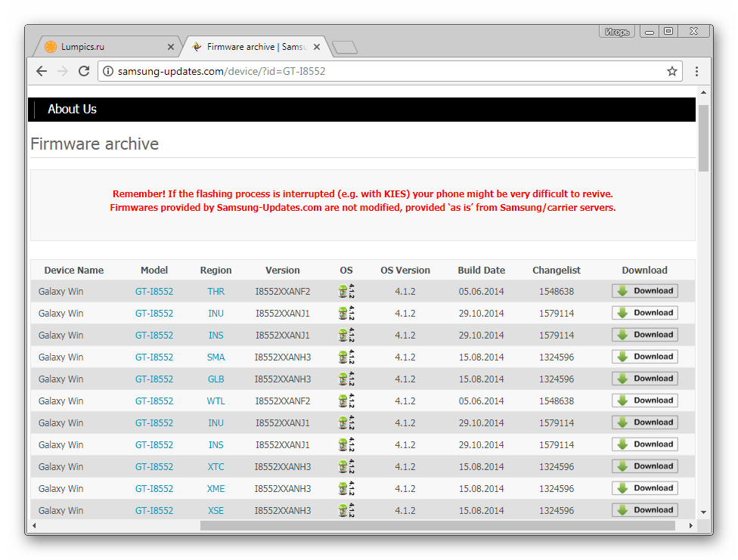Click the WTL region link
This screenshot has height=560, width=738.
(x=216, y=401)
